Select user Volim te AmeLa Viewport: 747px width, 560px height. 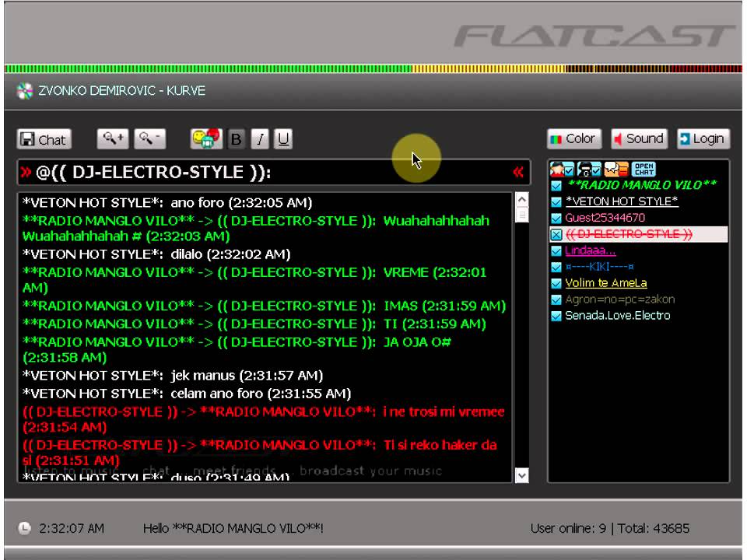606,283
